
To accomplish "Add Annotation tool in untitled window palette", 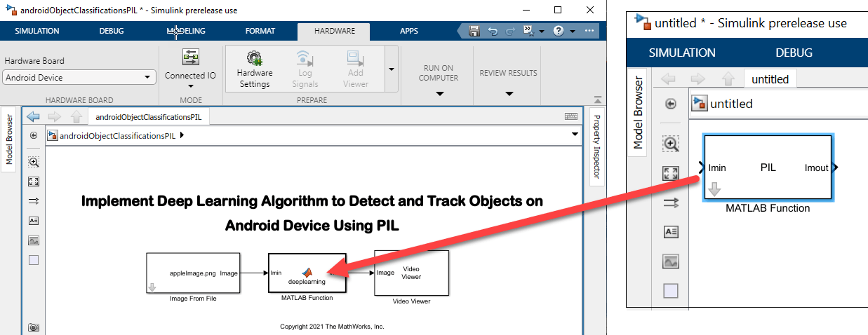I will coord(671,231).
